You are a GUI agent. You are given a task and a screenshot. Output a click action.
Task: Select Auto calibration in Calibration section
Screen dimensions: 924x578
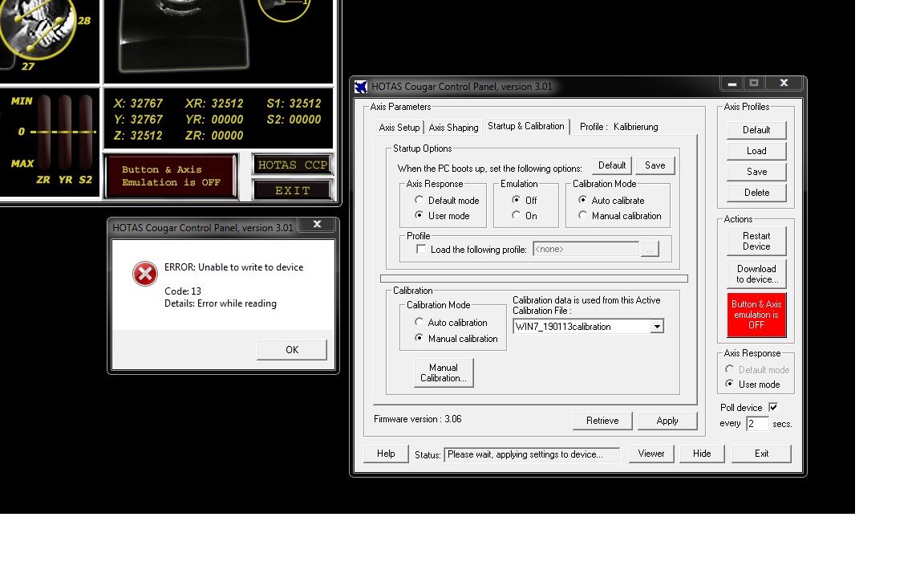coord(419,322)
